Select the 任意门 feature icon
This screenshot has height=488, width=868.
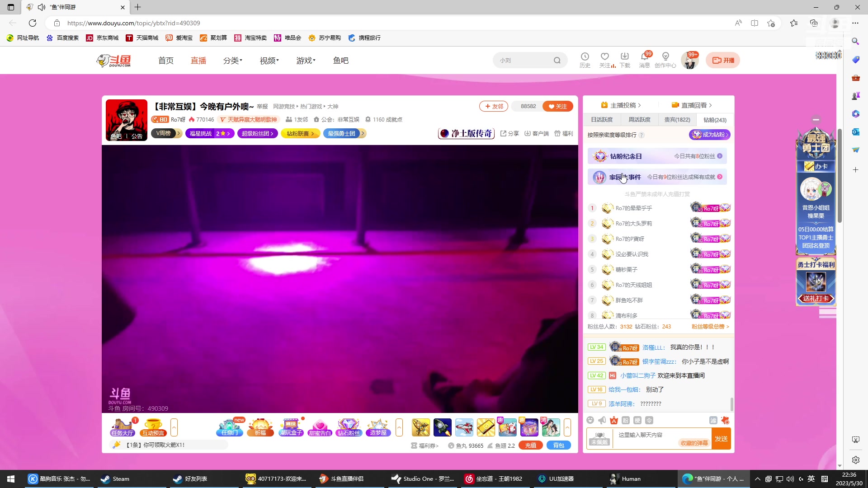(229, 427)
